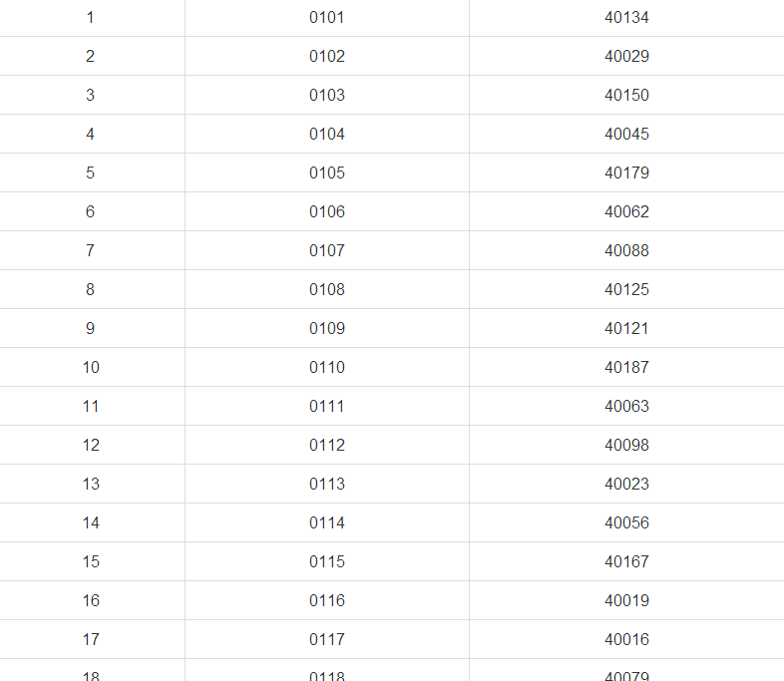Select the value 40179 in row 5

coord(626,172)
